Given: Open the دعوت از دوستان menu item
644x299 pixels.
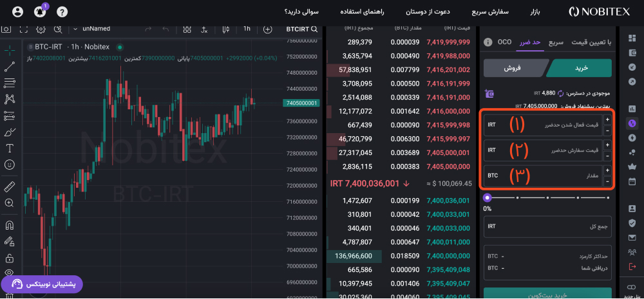Looking at the screenshot, I should (x=428, y=12).
